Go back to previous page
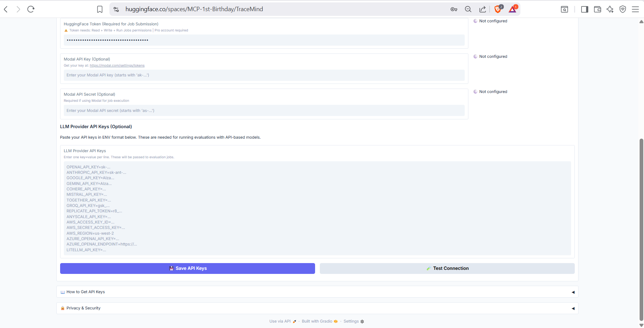 [x=6, y=9]
